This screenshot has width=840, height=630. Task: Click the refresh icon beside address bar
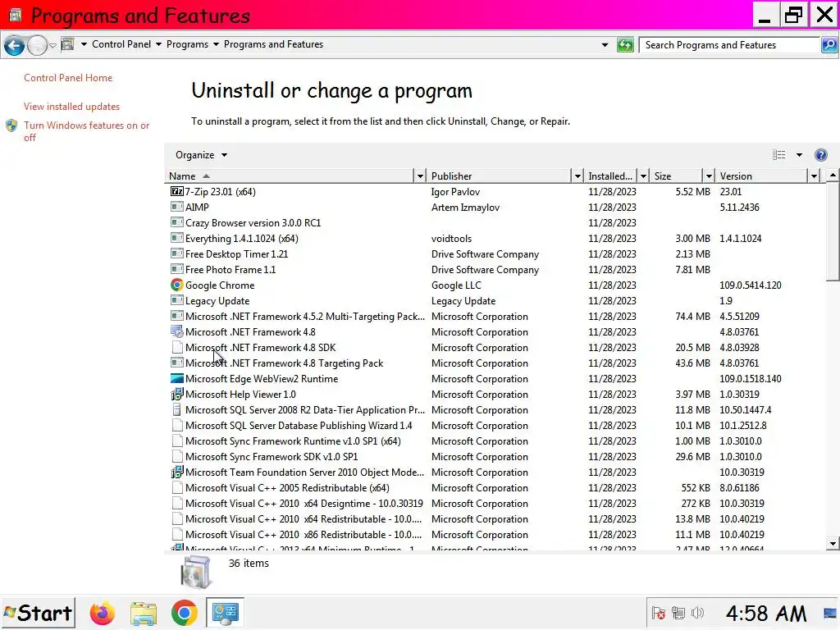click(x=625, y=45)
